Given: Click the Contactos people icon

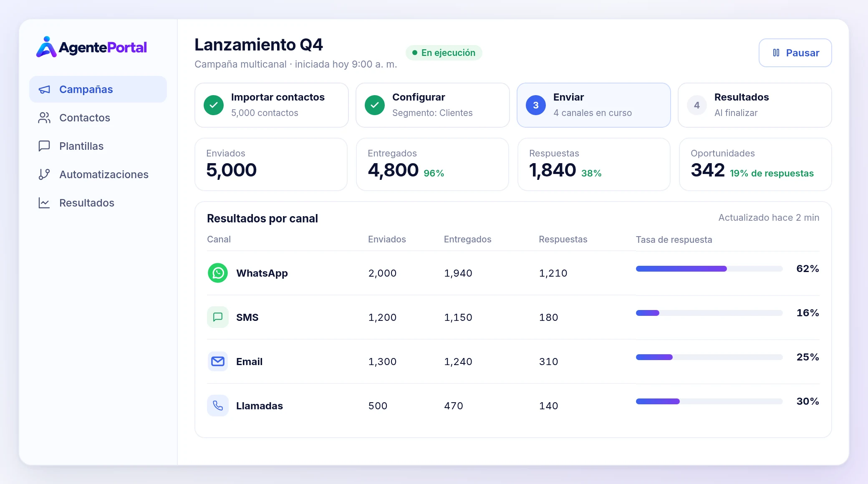Looking at the screenshot, I should [44, 118].
